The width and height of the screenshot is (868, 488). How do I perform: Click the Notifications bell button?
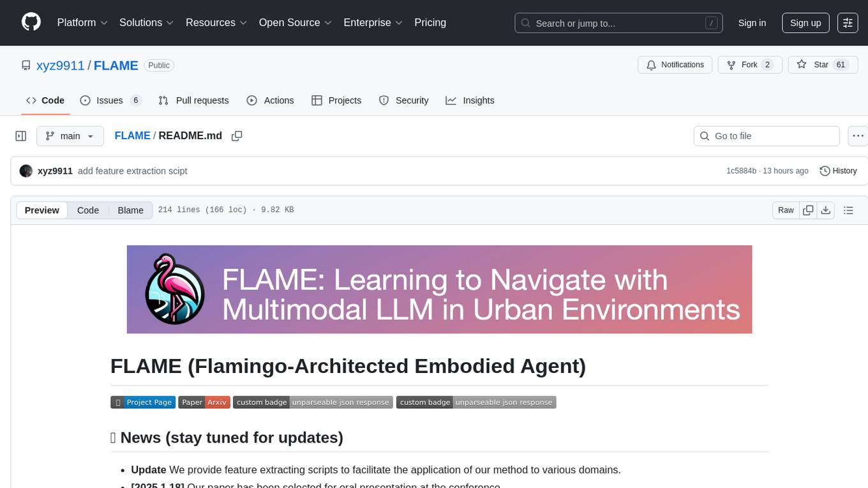[675, 65]
